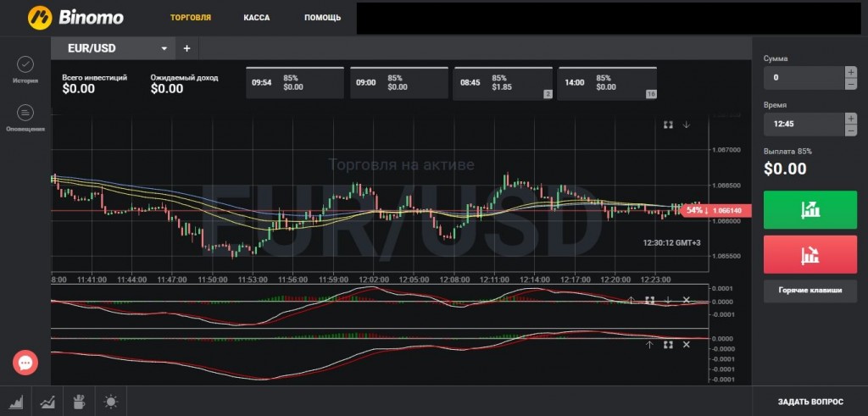Click the Время 12:45 time field

click(x=804, y=125)
